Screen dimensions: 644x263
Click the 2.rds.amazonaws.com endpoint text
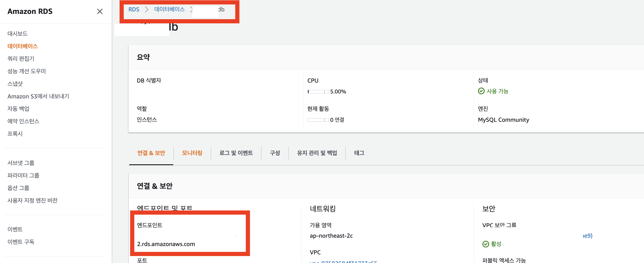pyautogui.click(x=166, y=244)
